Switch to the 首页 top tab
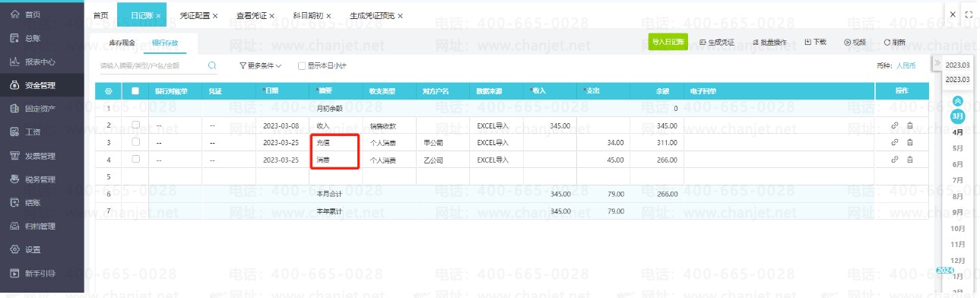The height and width of the screenshot is (298, 980). point(100,15)
